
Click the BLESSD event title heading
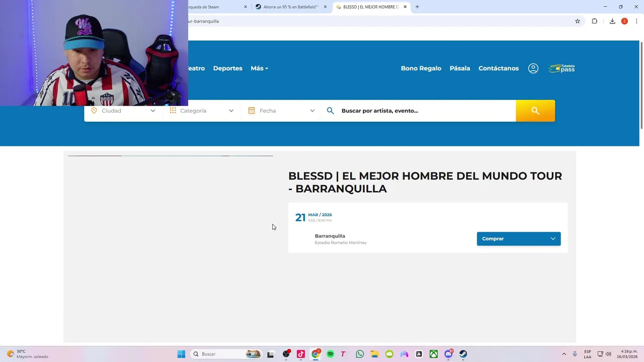click(425, 182)
